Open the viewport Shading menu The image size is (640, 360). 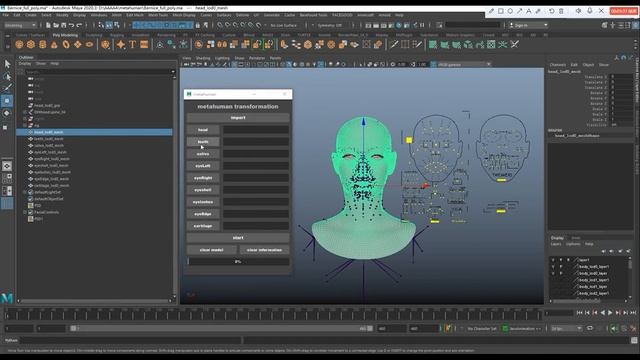click(203, 58)
